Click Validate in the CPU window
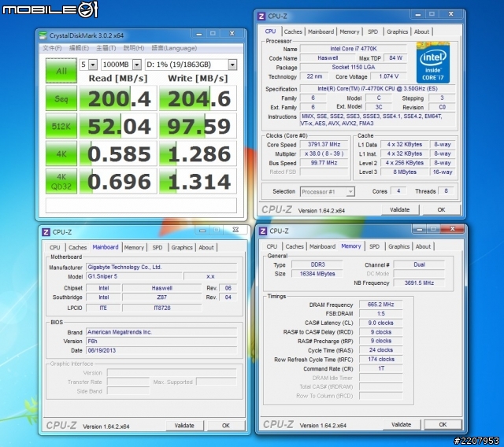This screenshot has height=447, width=504. click(x=400, y=210)
